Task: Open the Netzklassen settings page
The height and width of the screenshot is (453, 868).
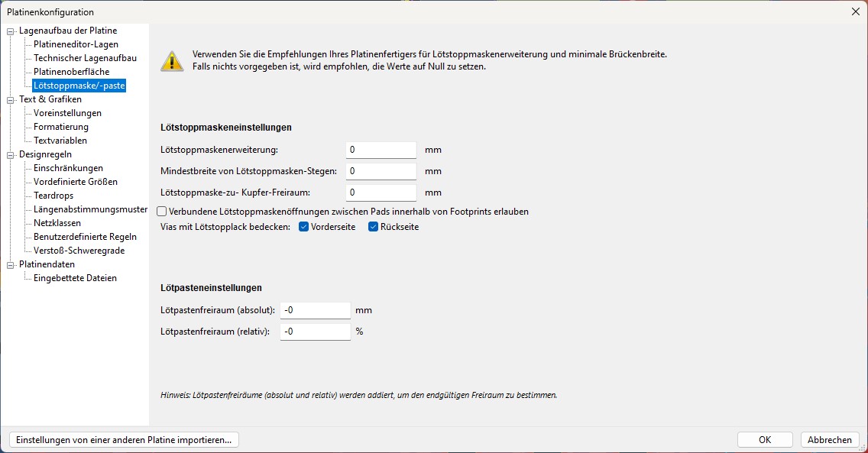Action: (57, 223)
